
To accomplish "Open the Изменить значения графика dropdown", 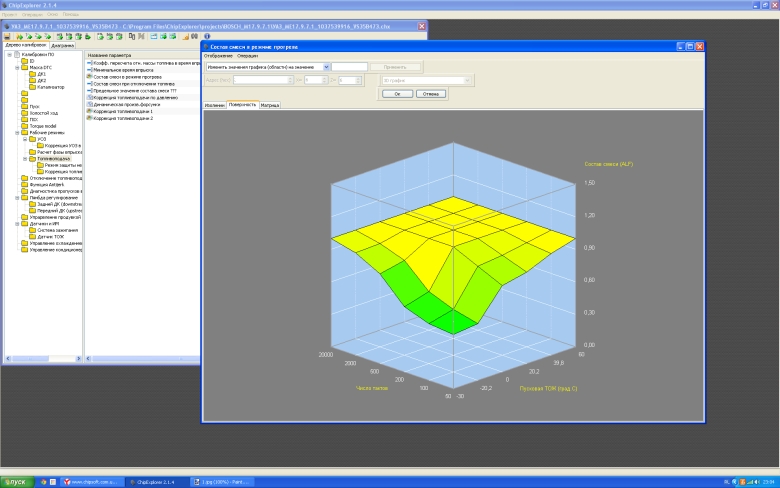I will pos(327,66).
